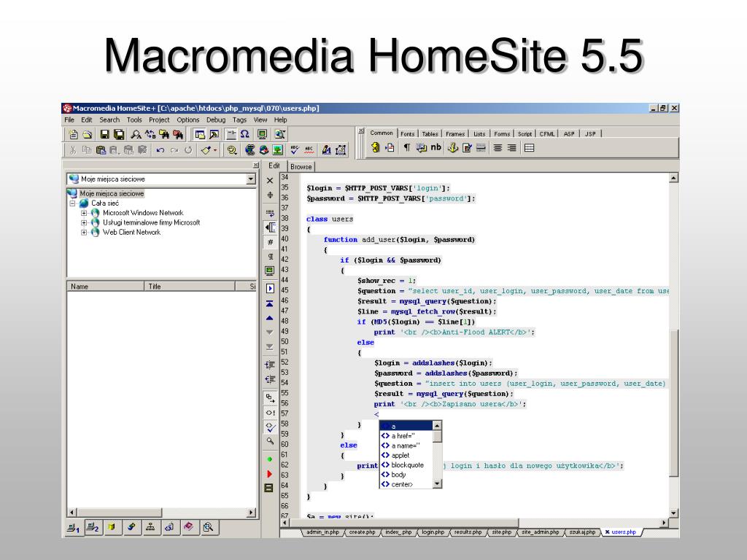747x560 pixels.
Task: Select blockquote in tag autocomplete list
Action: [x=406, y=464]
